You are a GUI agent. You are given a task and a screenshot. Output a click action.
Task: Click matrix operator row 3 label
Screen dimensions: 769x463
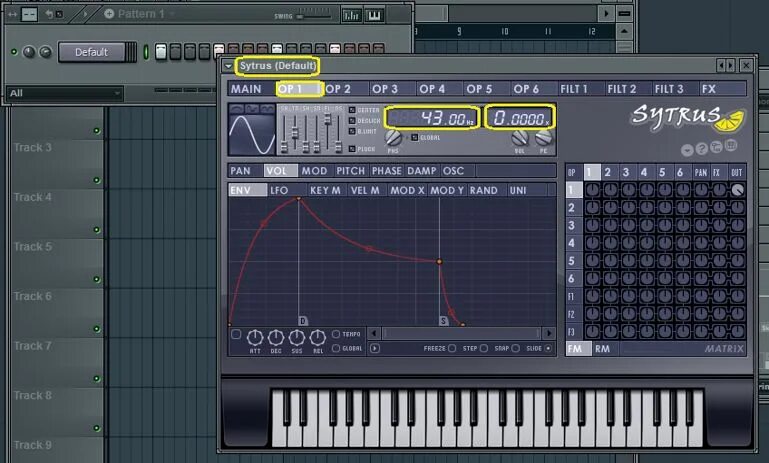(x=573, y=225)
